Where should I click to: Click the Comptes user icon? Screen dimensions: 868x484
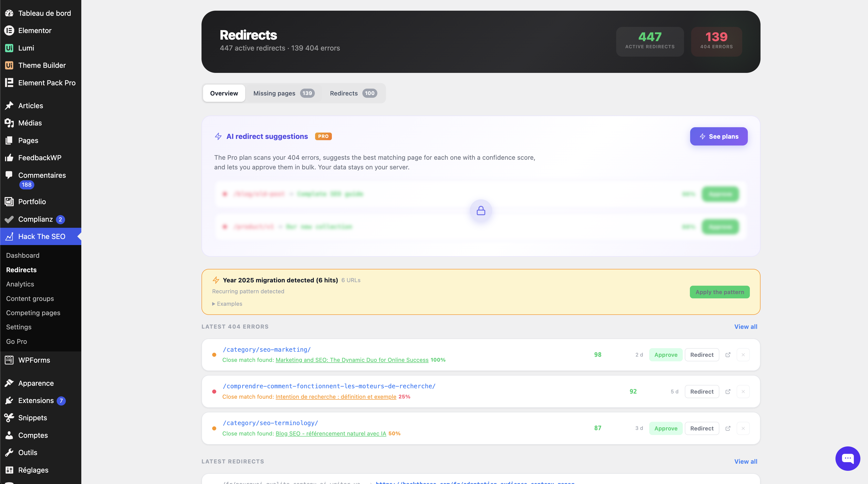(9, 435)
